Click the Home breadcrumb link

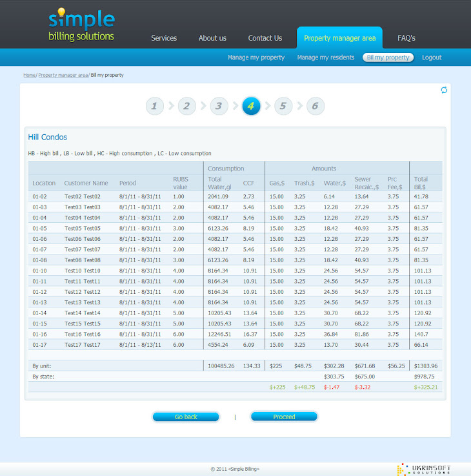pyautogui.click(x=30, y=75)
